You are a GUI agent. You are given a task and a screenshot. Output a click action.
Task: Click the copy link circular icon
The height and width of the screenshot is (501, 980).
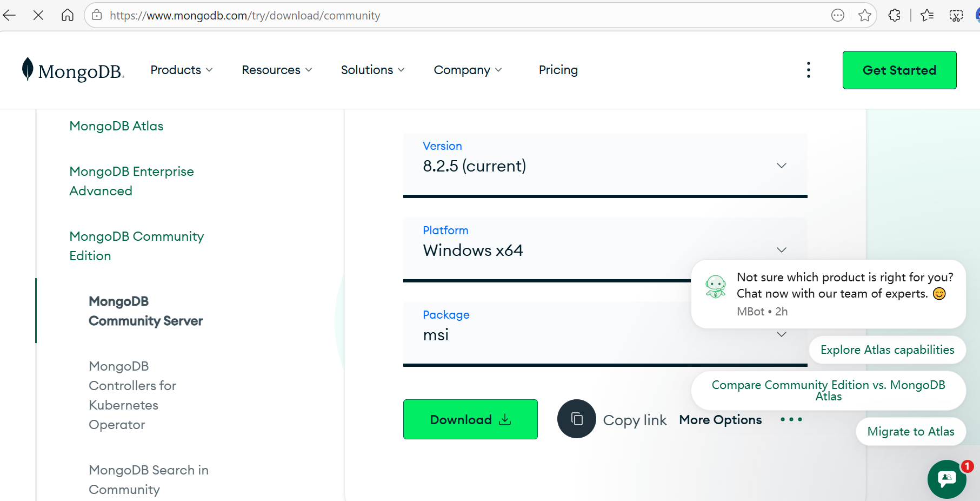(577, 419)
